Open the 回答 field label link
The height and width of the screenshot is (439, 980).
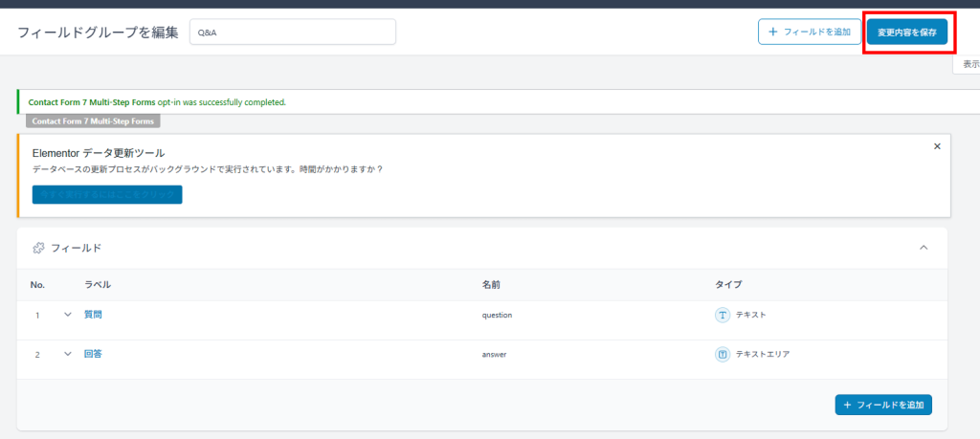pos(93,354)
